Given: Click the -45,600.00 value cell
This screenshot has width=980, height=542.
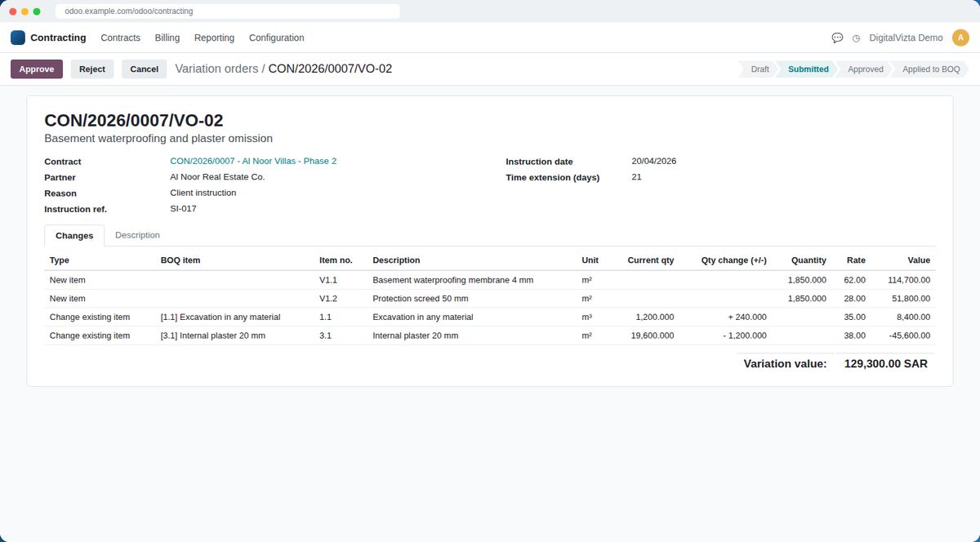Looking at the screenshot, I should pos(909,335).
